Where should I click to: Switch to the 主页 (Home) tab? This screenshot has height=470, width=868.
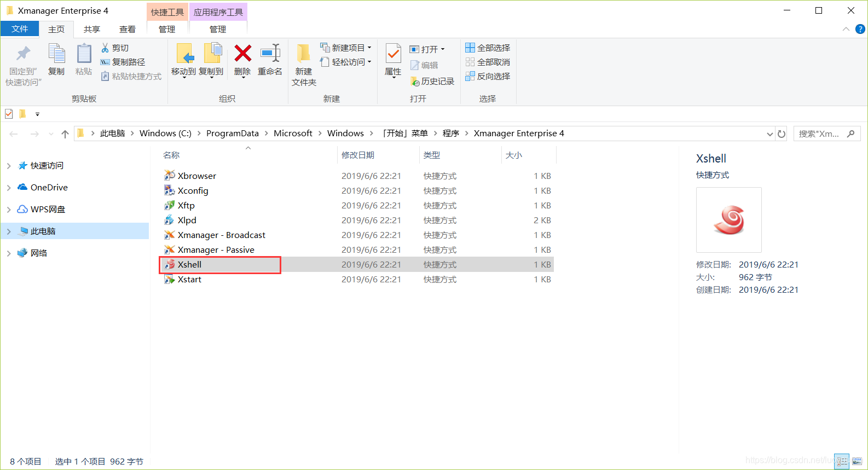click(x=56, y=30)
